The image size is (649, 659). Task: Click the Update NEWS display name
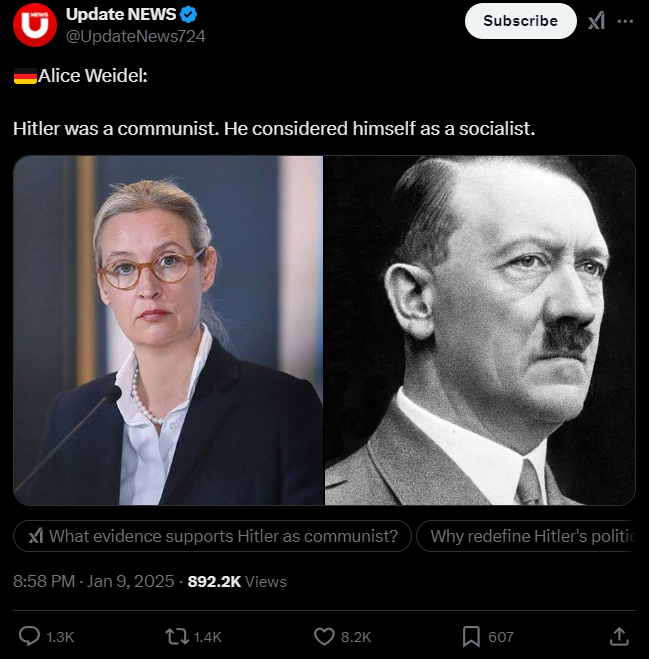121,14
